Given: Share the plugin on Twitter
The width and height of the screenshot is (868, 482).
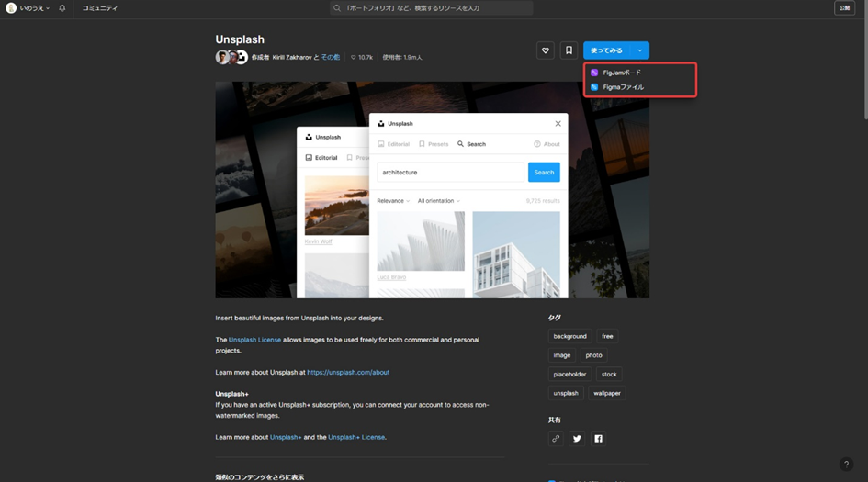Looking at the screenshot, I should [577, 438].
